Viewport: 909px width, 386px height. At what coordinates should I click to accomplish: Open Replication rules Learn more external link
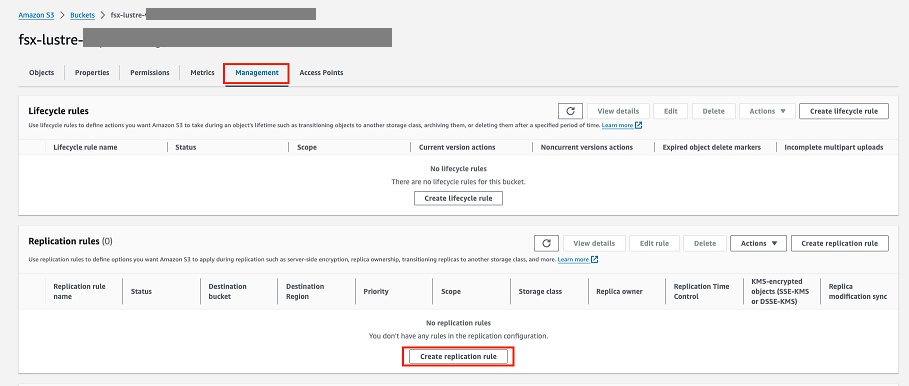(x=577, y=260)
